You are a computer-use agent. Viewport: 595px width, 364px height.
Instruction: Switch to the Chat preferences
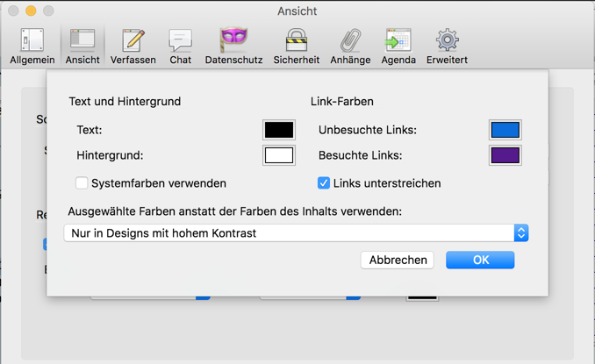click(181, 46)
